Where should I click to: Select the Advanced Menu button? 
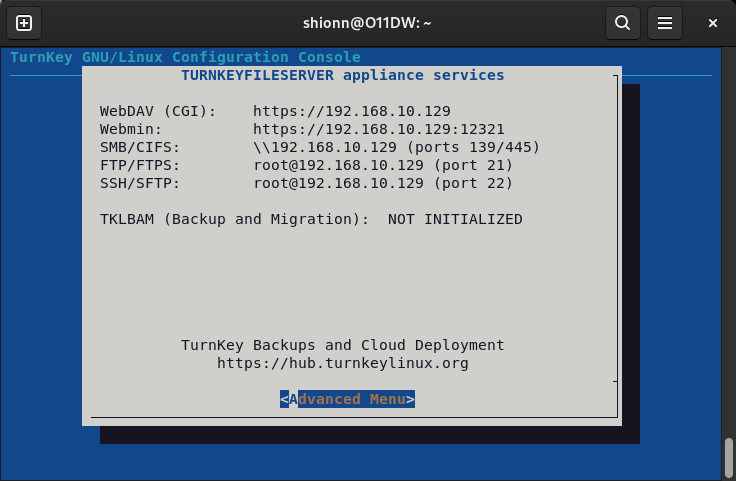[347, 399]
